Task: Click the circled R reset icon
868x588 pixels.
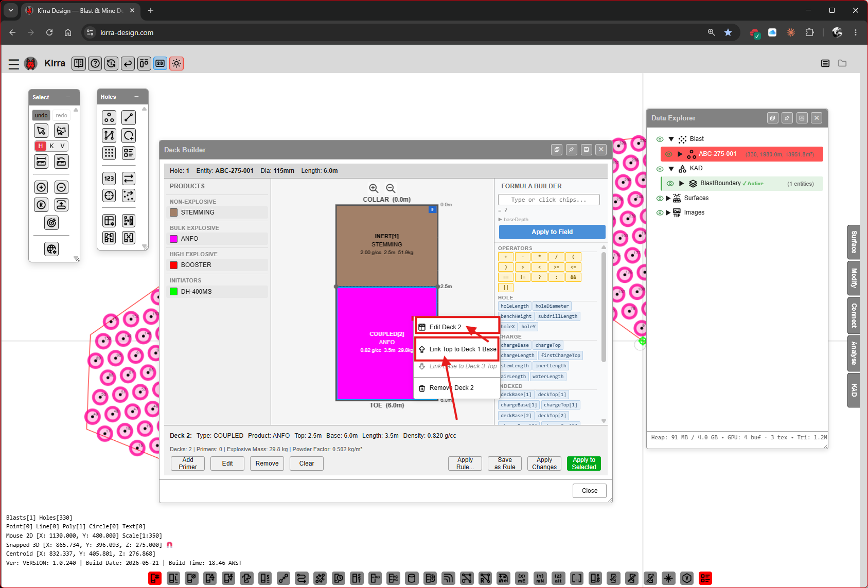Action: coord(42,205)
